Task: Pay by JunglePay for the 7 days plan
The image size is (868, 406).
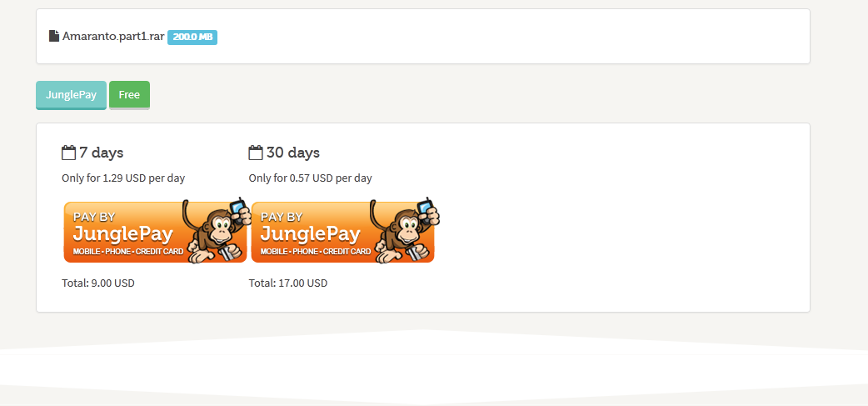Action: 156,232
